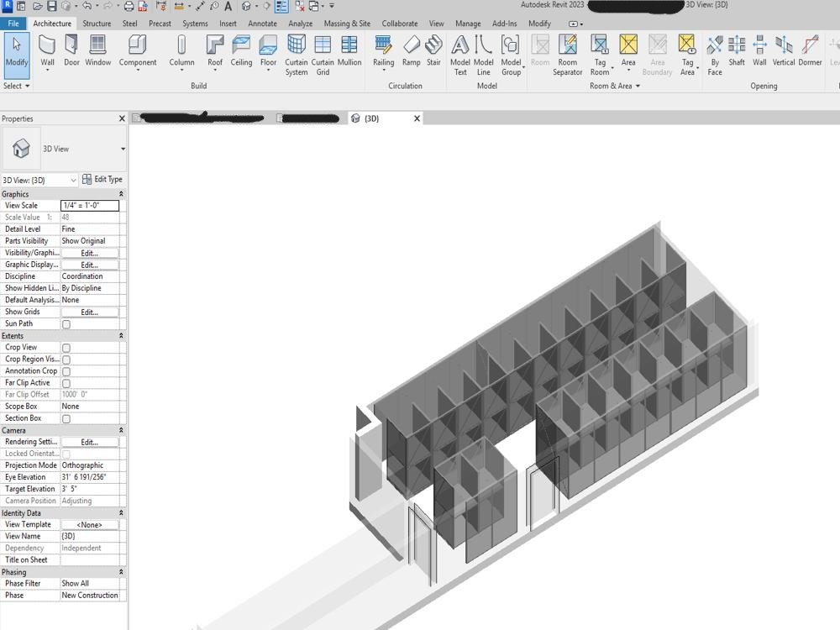Choose the Component tool
The image size is (840, 630).
pyautogui.click(x=138, y=52)
